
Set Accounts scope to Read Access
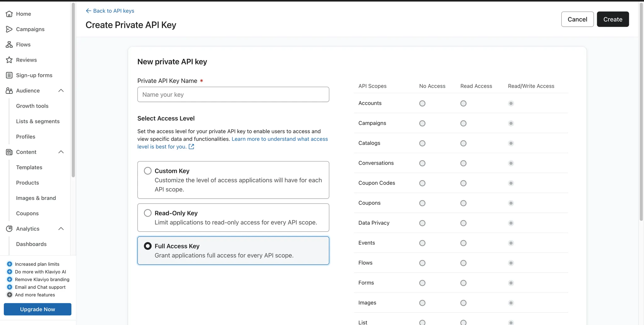463,103
